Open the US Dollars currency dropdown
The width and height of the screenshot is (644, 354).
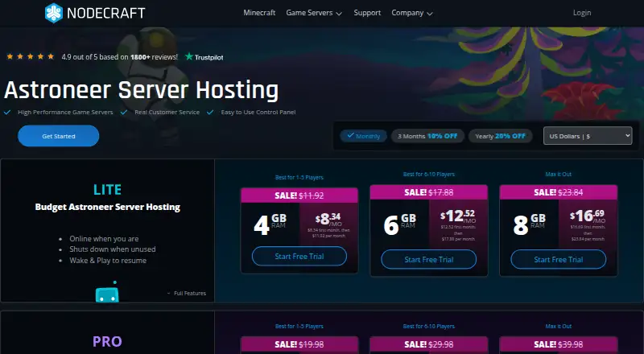(x=588, y=136)
